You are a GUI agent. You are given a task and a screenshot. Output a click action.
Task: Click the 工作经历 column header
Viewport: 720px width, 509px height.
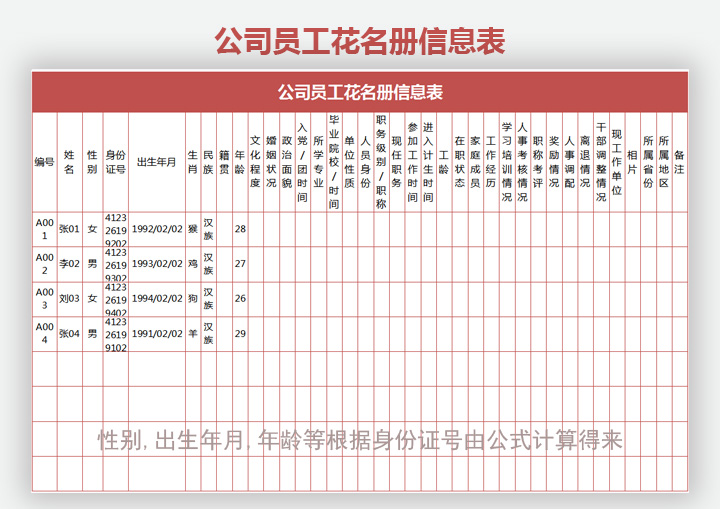pyautogui.click(x=491, y=162)
